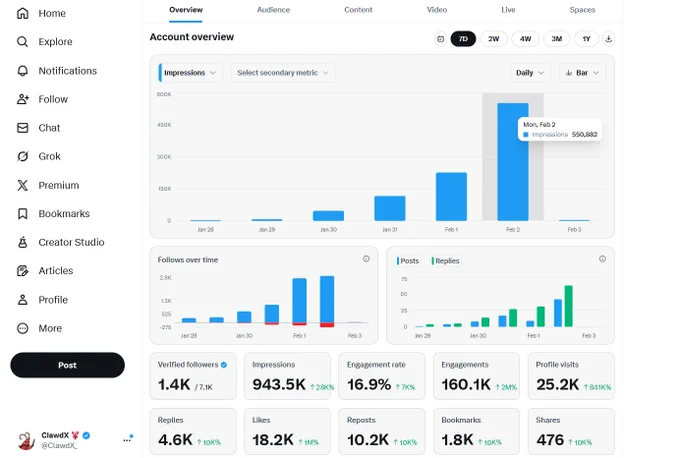This screenshot has height=458, width=680.
Task: Click the Feb 2 impressions bar
Action: [513, 162]
